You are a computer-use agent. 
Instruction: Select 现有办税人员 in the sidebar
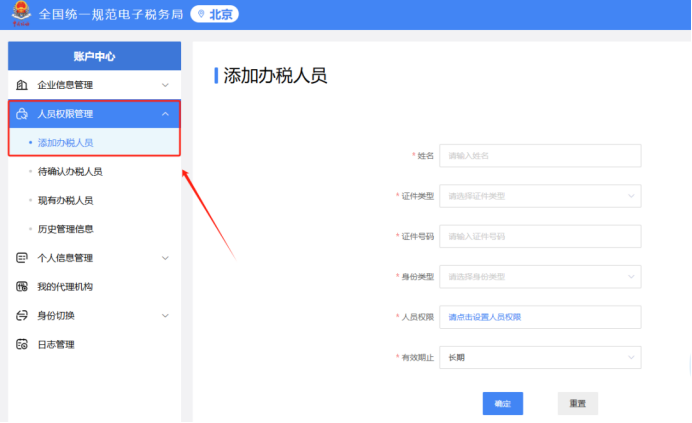pyautogui.click(x=65, y=200)
